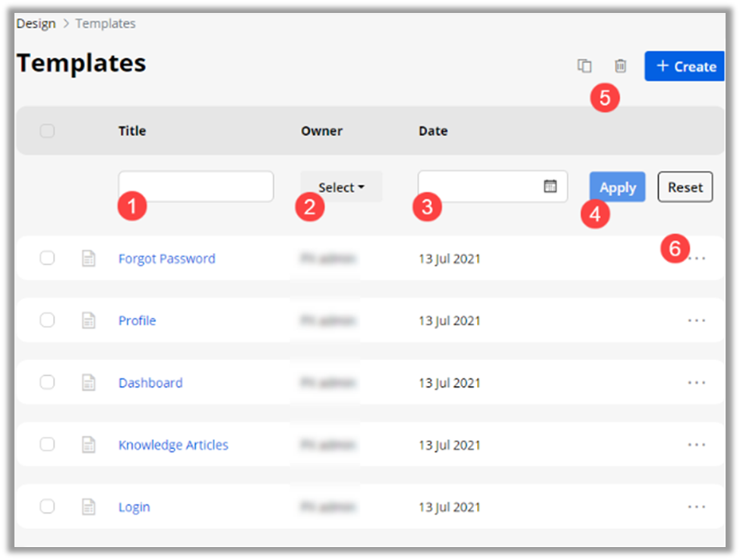Open the Owner Select dropdown
Image resolution: width=740 pixels, height=560 pixels.
pyautogui.click(x=341, y=187)
